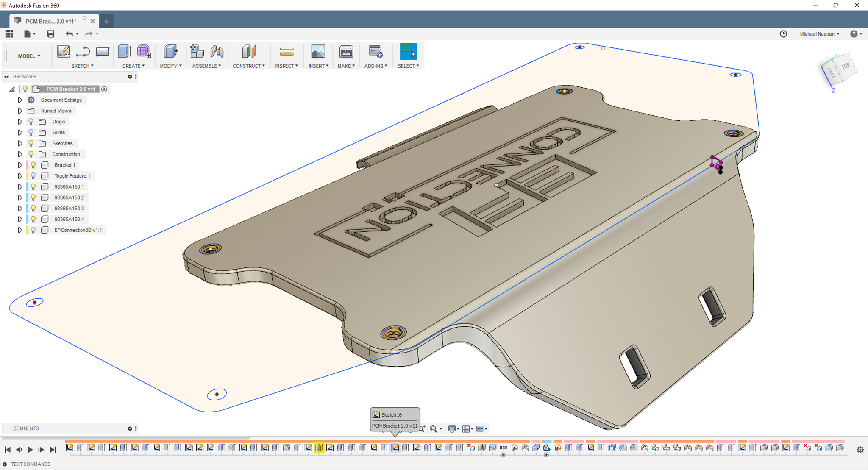Click the Create Sketch icon
868x470 pixels.
point(64,52)
